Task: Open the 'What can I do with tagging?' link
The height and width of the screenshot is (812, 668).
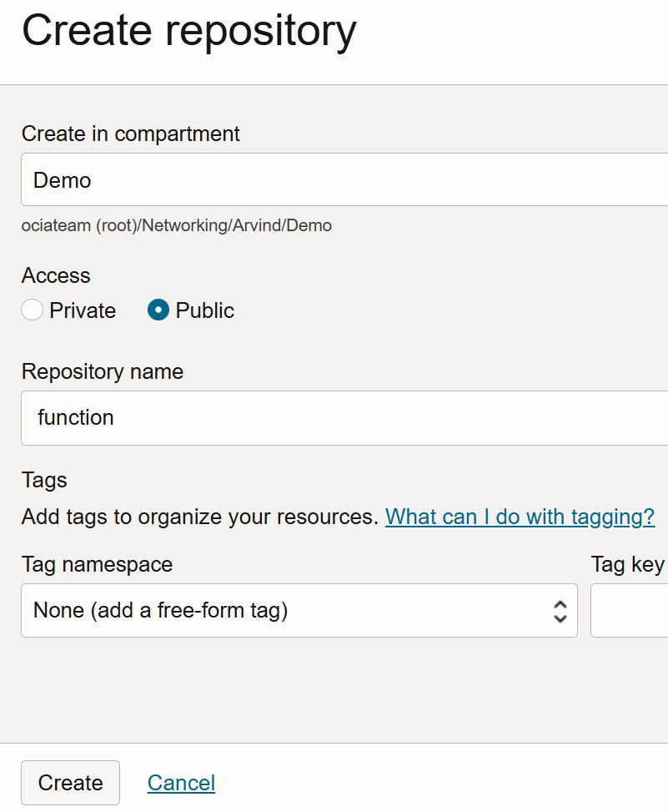Action: click(x=520, y=517)
